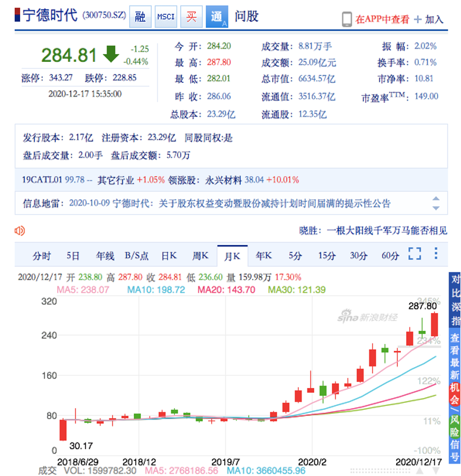Click the plus icon to add stock
This screenshot has height=476, width=461.
click(418, 20)
